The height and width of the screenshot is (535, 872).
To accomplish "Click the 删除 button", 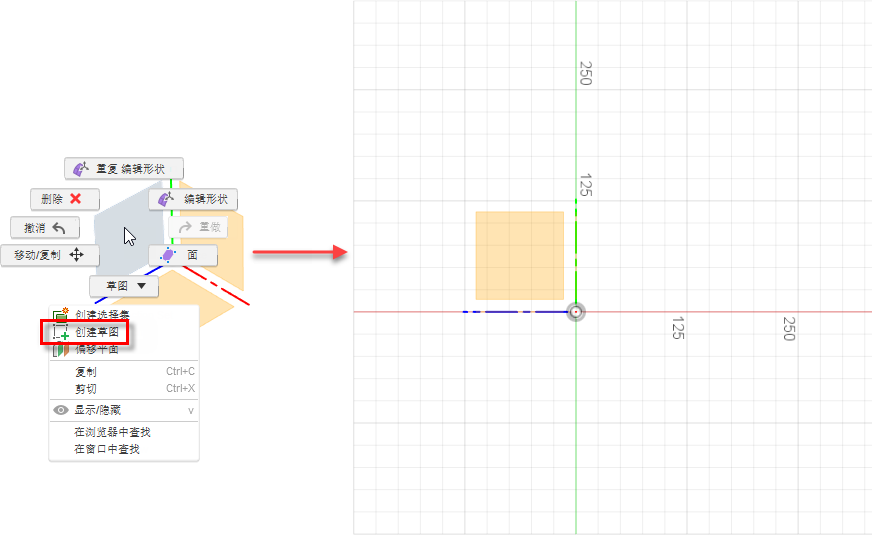I will 65,199.
